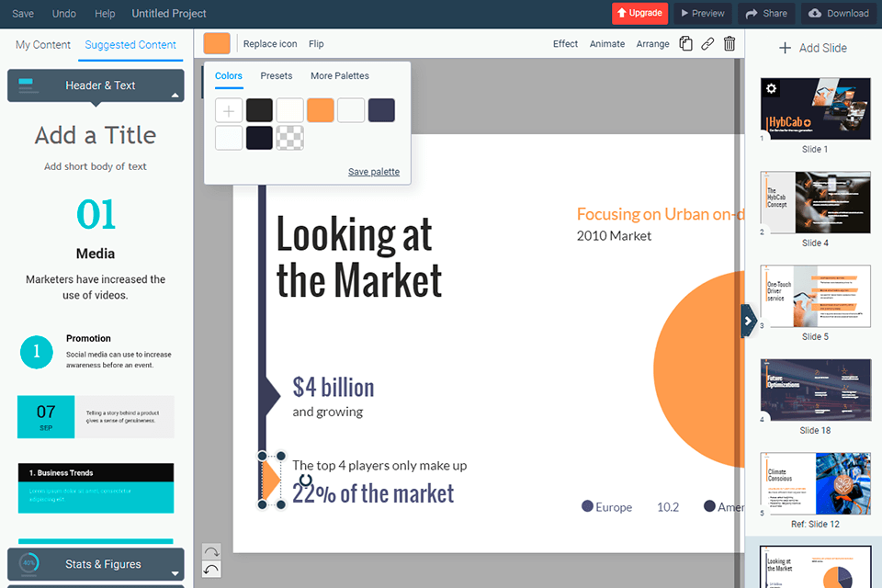The width and height of the screenshot is (882, 588).
Task: Click the Save palette link
Action: [x=373, y=172]
